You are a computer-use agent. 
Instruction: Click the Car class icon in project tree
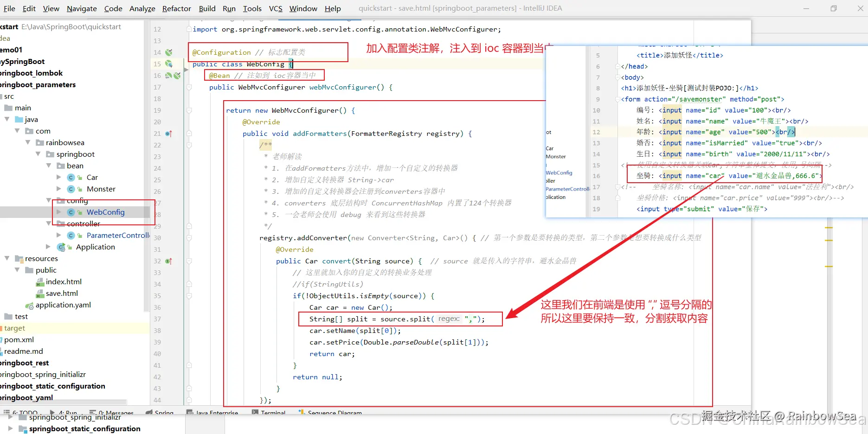pos(71,178)
